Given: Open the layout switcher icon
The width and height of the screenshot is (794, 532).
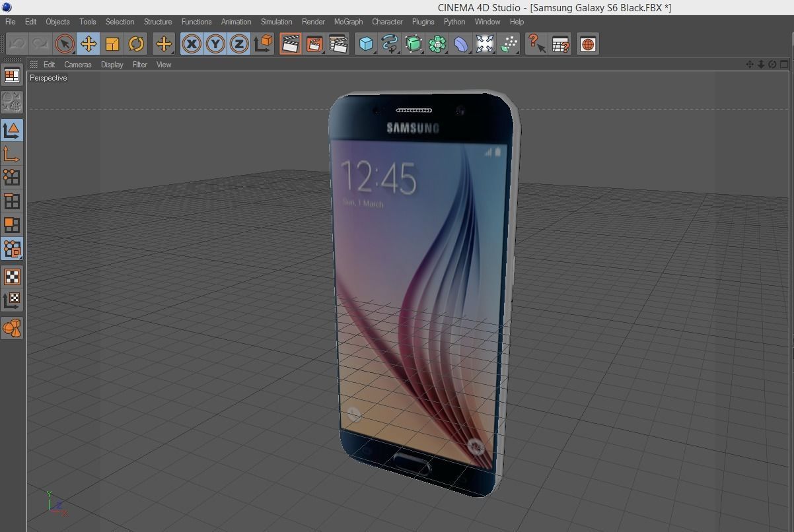Looking at the screenshot, I should tap(12, 76).
